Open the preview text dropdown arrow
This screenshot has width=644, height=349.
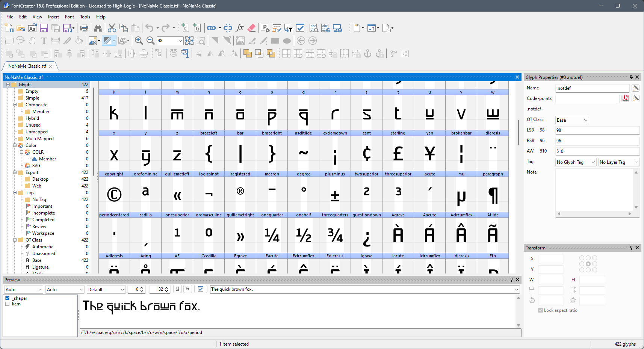click(x=517, y=289)
